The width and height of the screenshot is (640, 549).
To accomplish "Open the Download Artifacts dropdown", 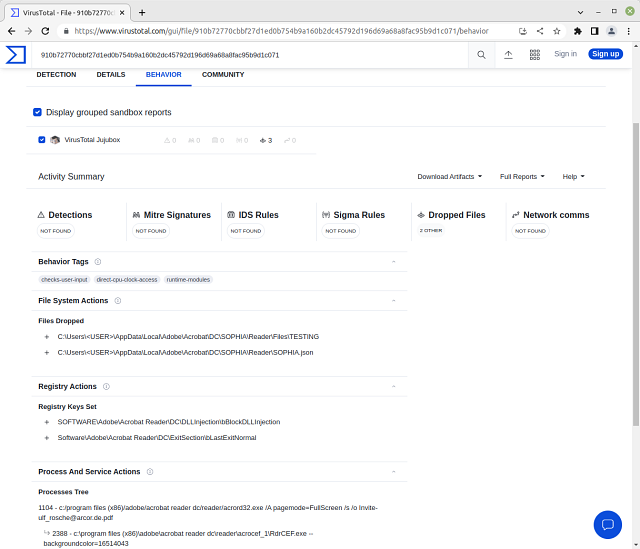I will tap(449, 177).
